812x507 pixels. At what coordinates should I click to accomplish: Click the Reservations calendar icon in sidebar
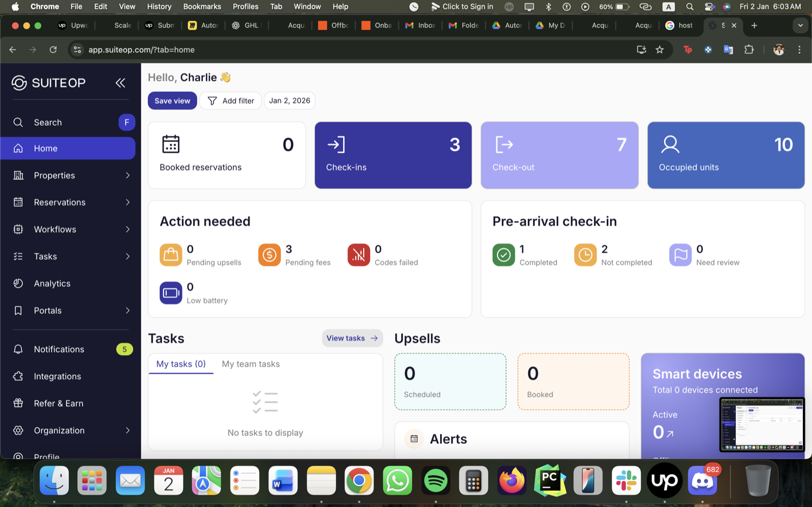tap(18, 202)
